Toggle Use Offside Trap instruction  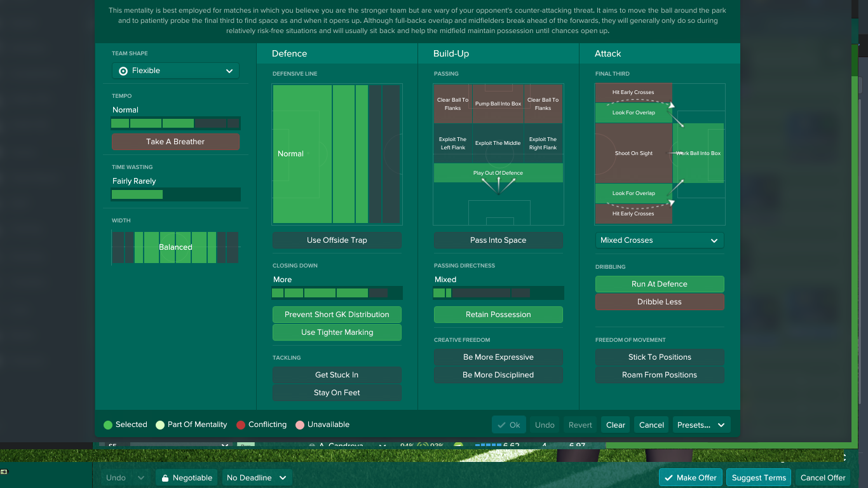pyautogui.click(x=337, y=240)
